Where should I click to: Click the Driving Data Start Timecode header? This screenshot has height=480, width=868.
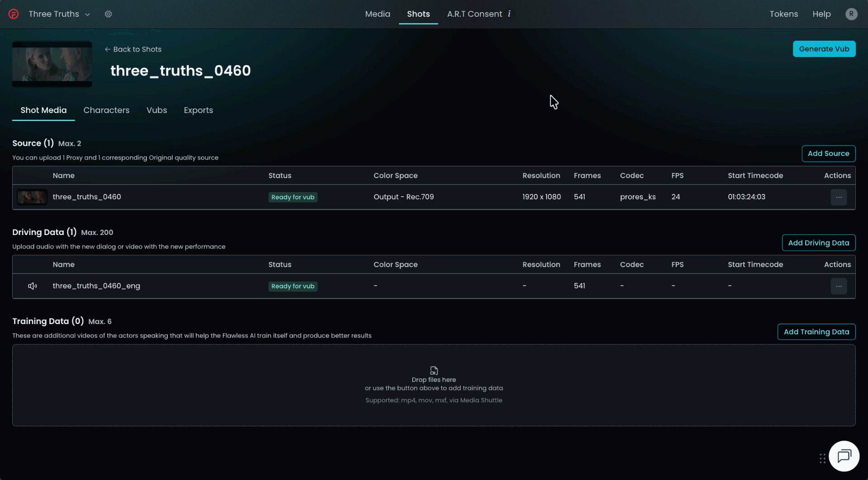[755, 265]
